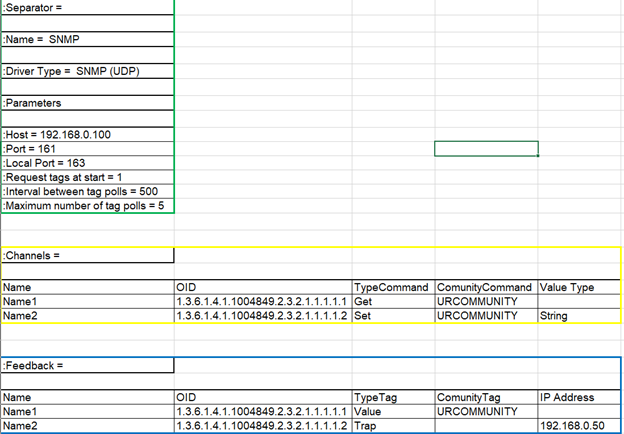
Task: Select the ':Name = SNMP' cell
Action: click(x=88, y=39)
